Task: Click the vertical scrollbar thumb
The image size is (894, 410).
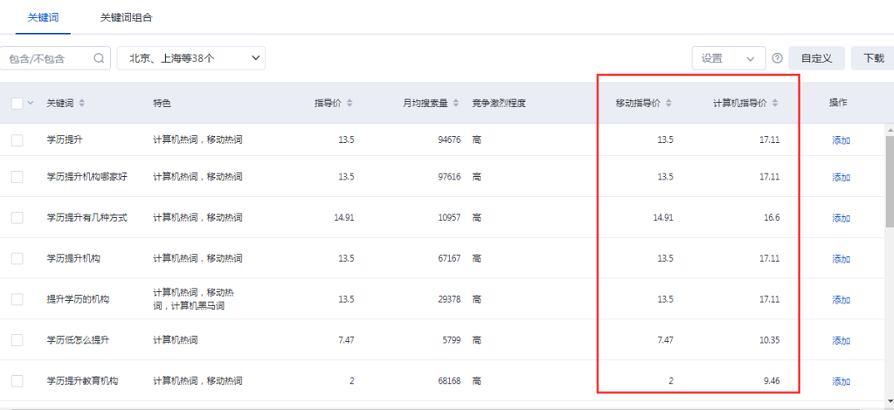Action: (x=890, y=181)
